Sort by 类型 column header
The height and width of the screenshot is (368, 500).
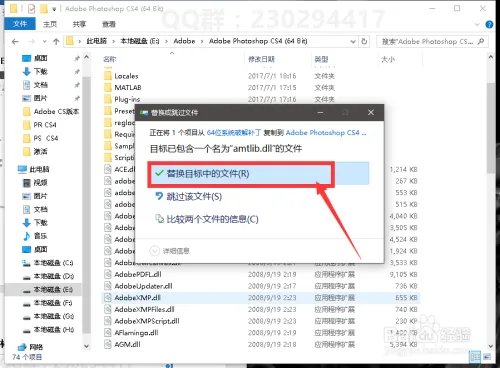tap(321, 59)
